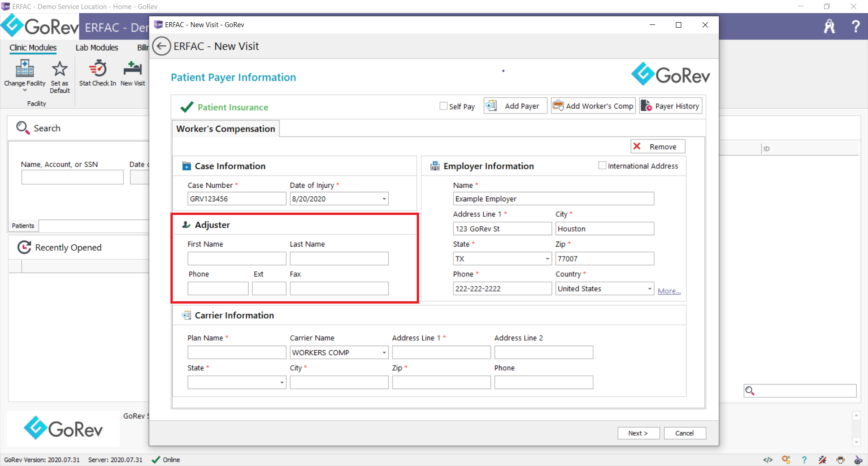Click the New Visit bed icon
Image resolution: width=868 pixels, height=466 pixels.
132,68
